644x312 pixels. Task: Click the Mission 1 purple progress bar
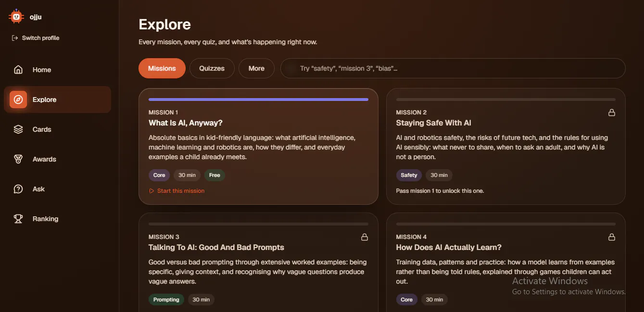coord(258,100)
